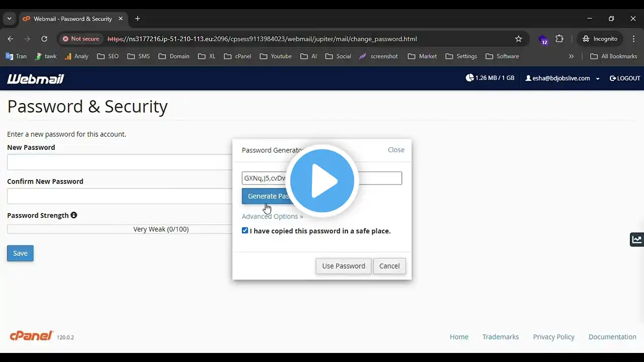644x362 pixels.
Task: Open the Chrome three-dot menu
Action: [x=633, y=39]
